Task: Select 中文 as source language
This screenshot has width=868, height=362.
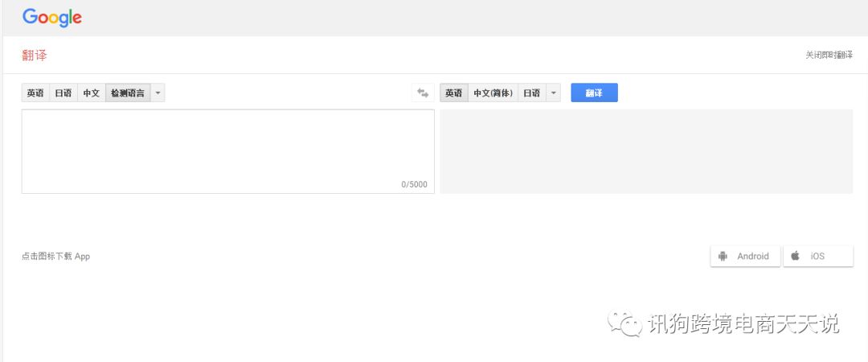Action: point(91,93)
